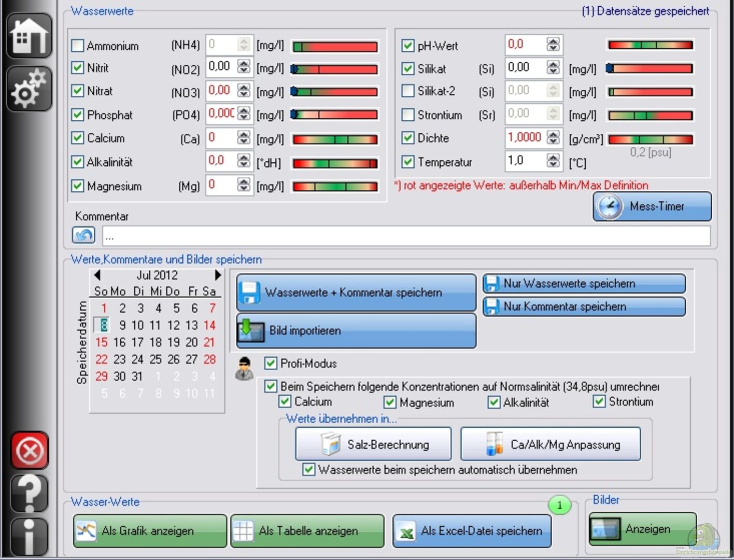Click the Nitrit range indicator bar
Screen dimensions: 734x560
pyautogui.click(x=335, y=69)
